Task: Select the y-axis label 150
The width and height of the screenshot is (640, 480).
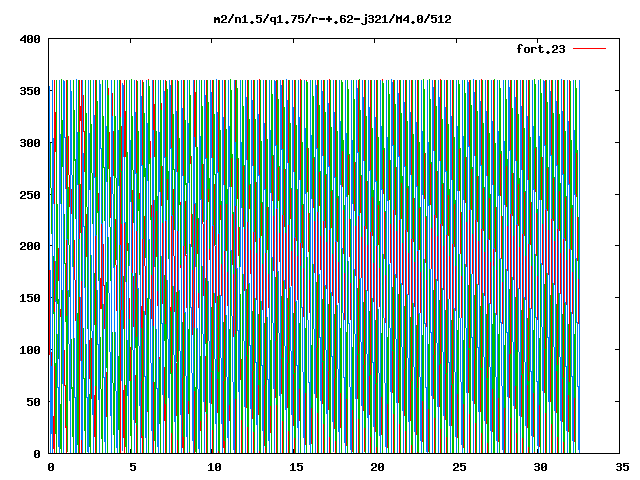Action: pyautogui.click(x=30, y=298)
